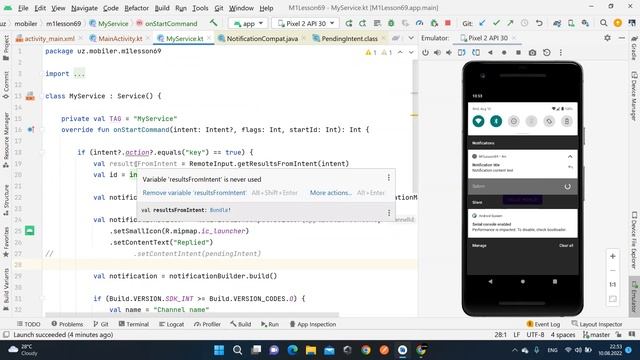Click the Profile app gauge icon
640x360 pixels.
point(419,23)
